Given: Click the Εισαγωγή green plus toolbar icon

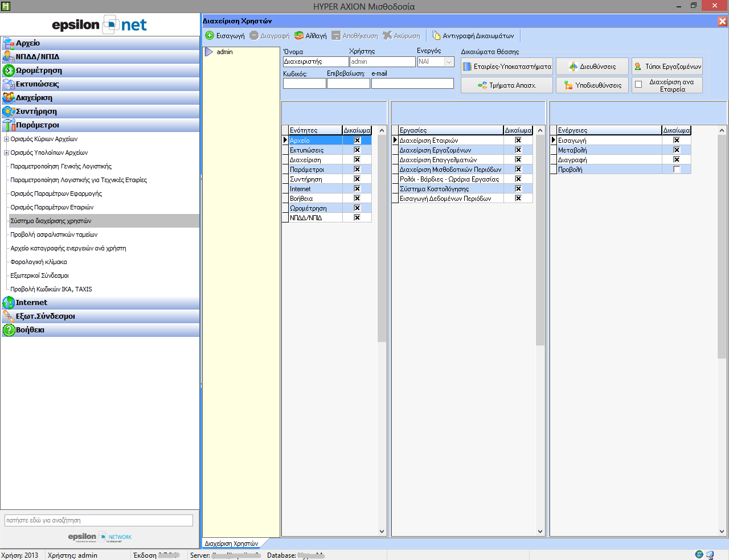Looking at the screenshot, I should click(210, 36).
